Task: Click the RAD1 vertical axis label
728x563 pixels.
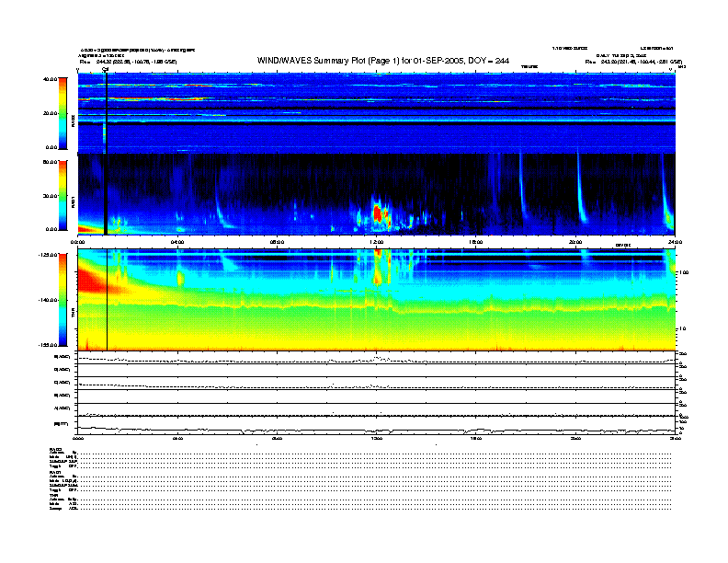Action: (x=73, y=201)
